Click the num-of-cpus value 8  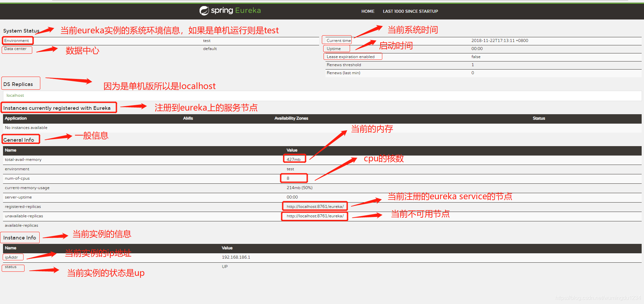[288, 178]
